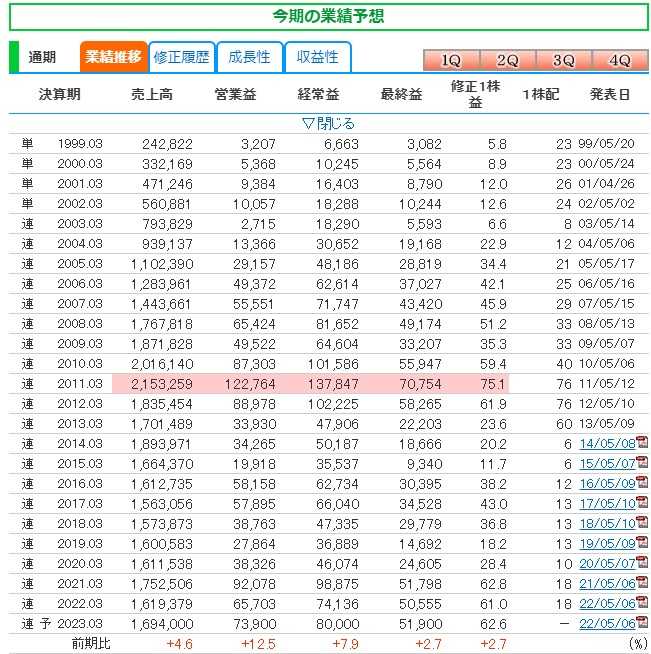This screenshot has width=651, height=654.
Task: Open the 15/05/07 announcement link
Action: [607, 464]
